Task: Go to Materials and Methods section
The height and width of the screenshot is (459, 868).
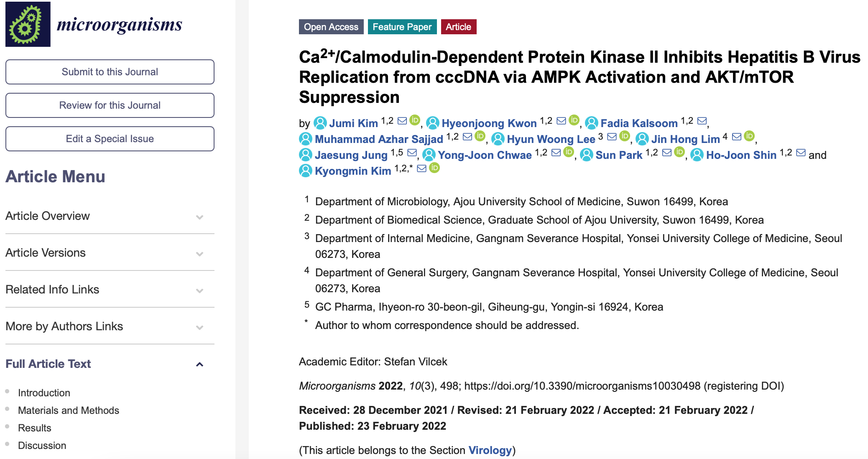Action: coord(69,411)
